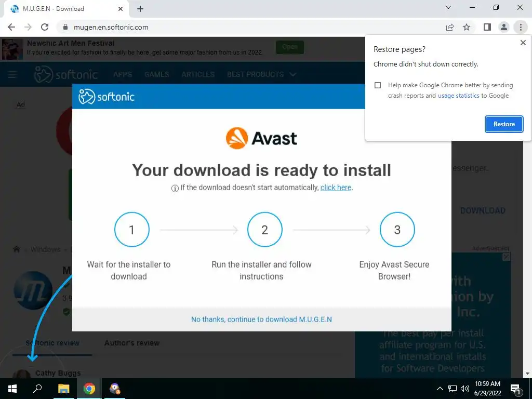532x399 pixels.
Task: Open the Windows Start menu
Action: click(x=12, y=389)
